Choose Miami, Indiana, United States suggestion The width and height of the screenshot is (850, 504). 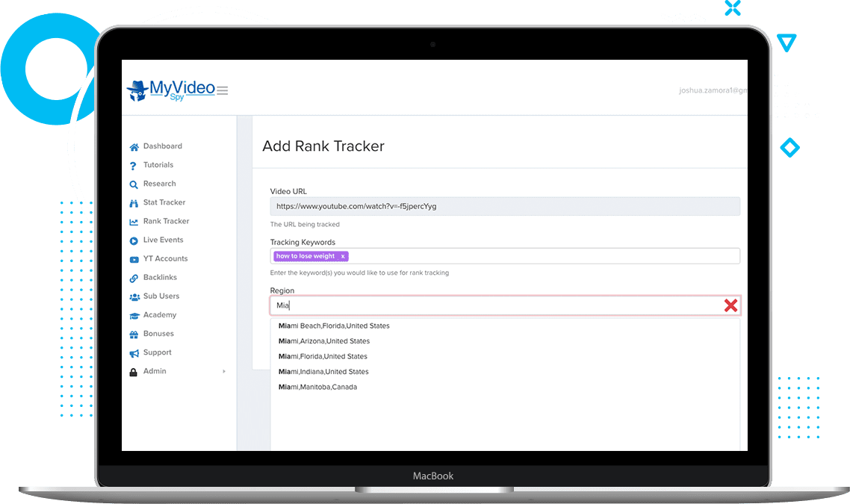click(x=323, y=371)
